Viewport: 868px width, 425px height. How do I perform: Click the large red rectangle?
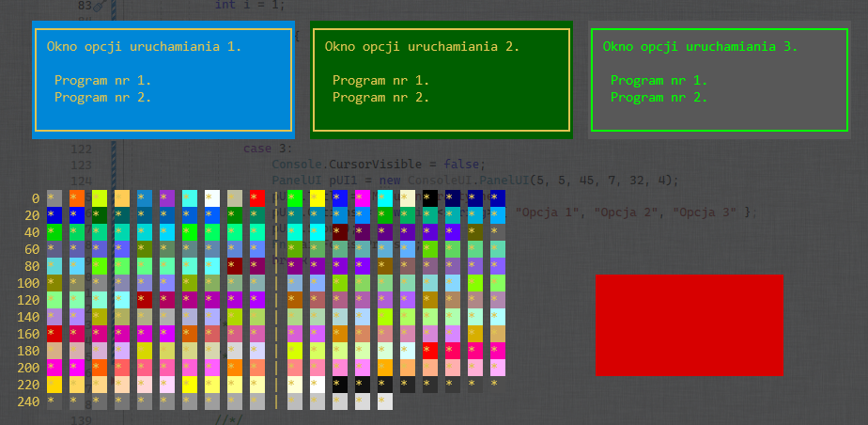pyautogui.click(x=690, y=325)
